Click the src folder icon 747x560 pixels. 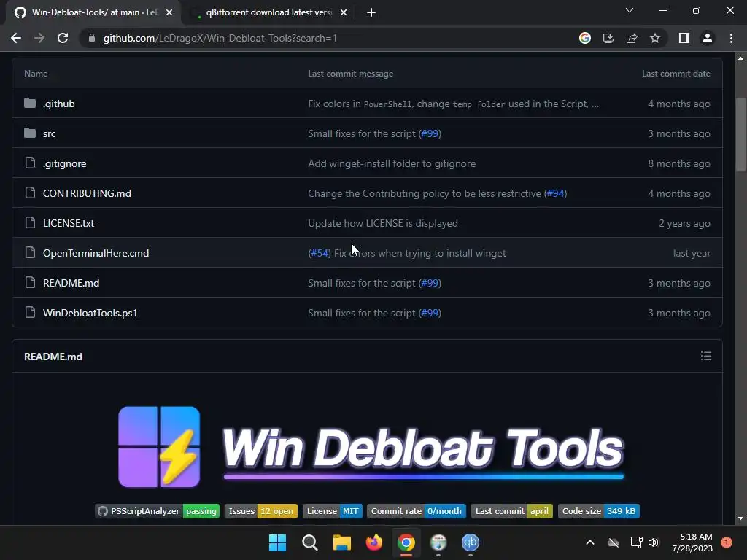30,133
